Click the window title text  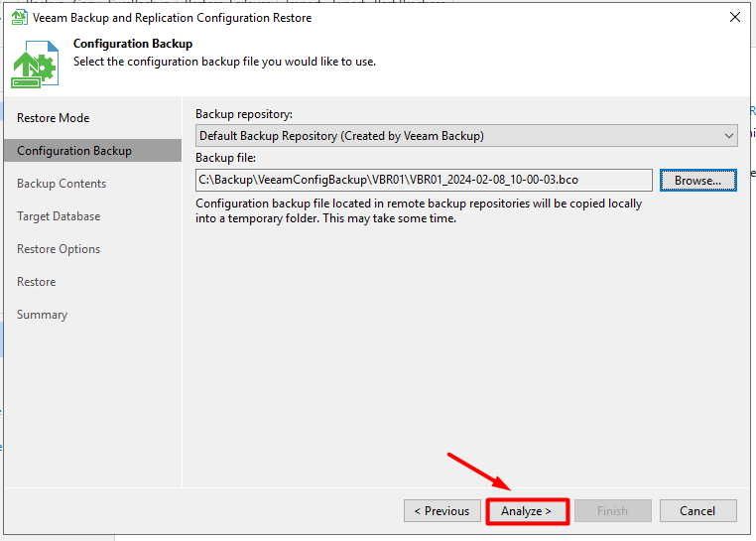pyautogui.click(x=172, y=18)
